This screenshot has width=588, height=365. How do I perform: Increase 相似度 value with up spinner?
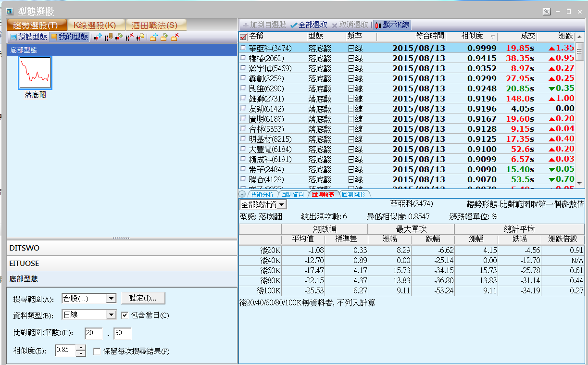(81, 348)
